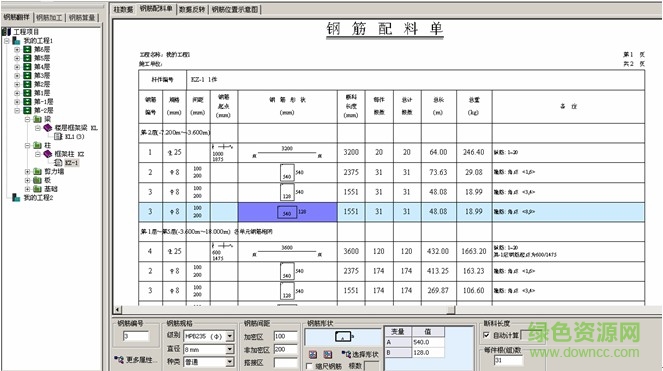
Task: Click the 432.00 total length cell
Action: coord(438,251)
